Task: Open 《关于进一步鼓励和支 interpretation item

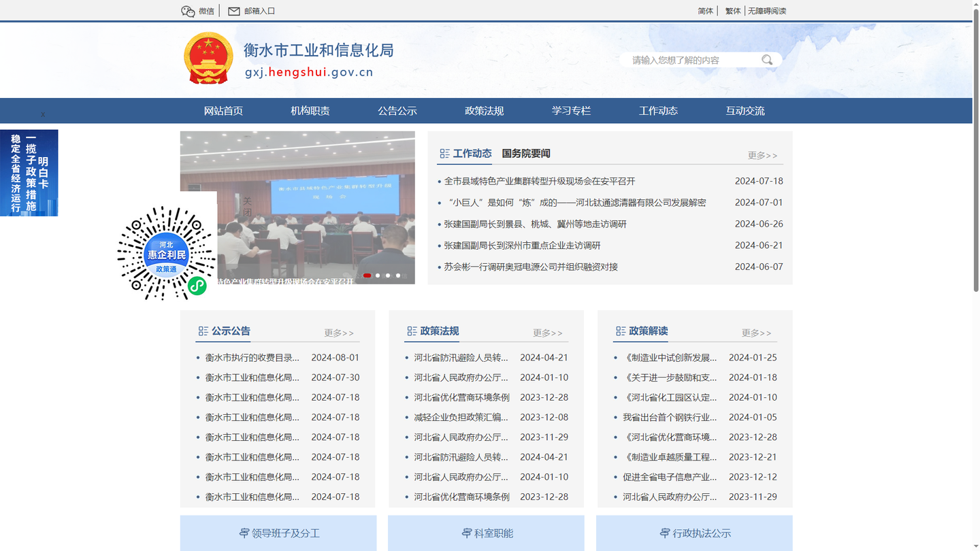Action: point(670,378)
